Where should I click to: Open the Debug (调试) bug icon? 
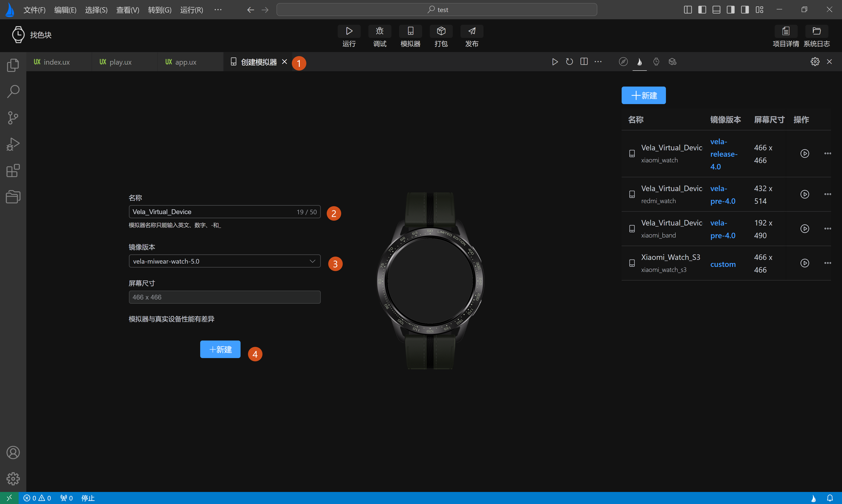coord(380,31)
